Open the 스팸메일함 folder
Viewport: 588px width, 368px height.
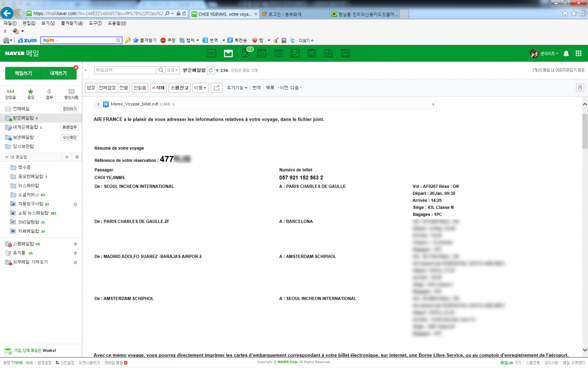24,244
